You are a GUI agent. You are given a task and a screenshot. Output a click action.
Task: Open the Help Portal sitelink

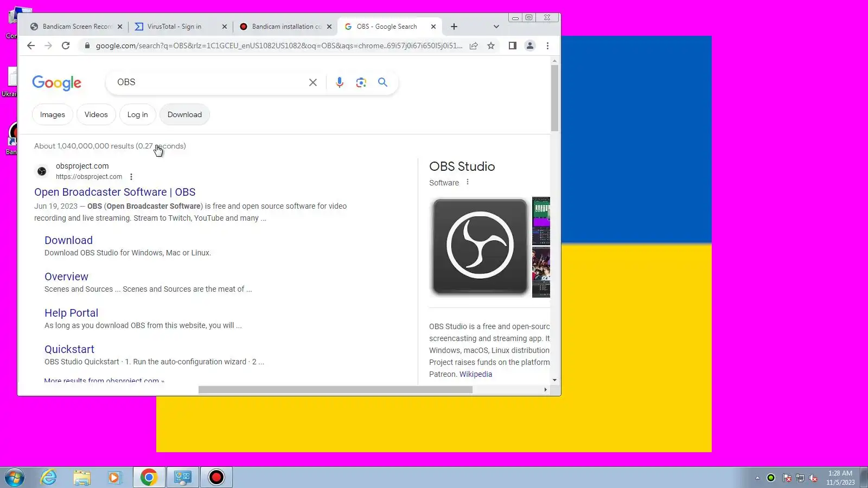coord(71,313)
